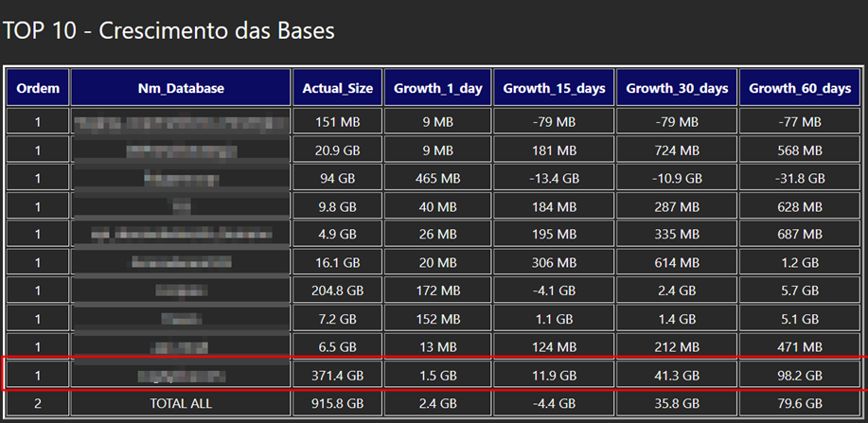
Task: Select the Growth_60_days column header
Action: (x=800, y=88)
